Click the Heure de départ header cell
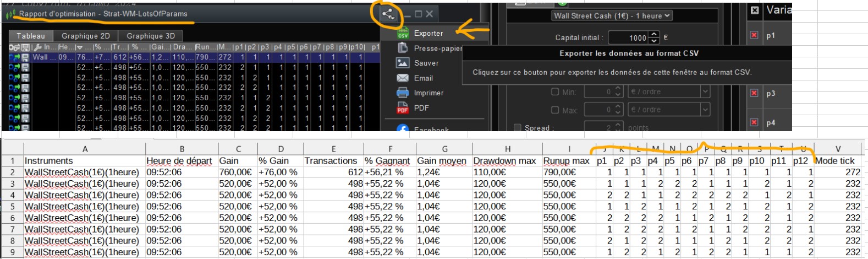The width and height of the screenshot is (868, 259). [182, 161]
